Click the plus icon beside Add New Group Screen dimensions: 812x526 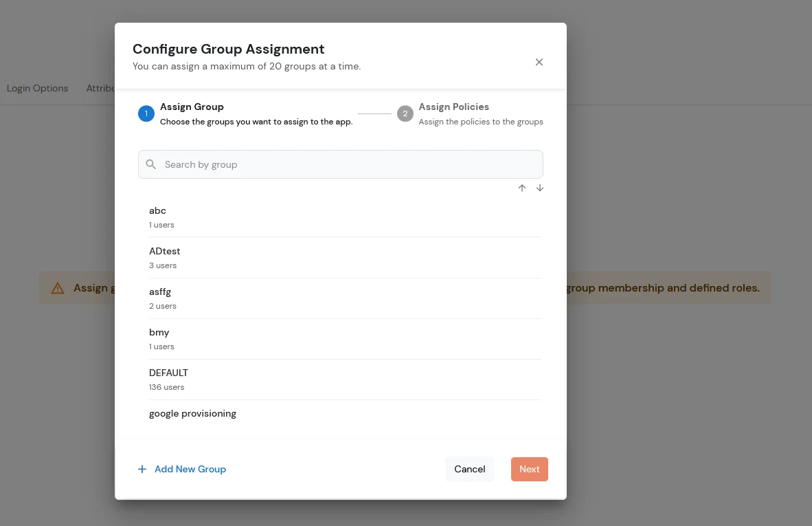142,469
